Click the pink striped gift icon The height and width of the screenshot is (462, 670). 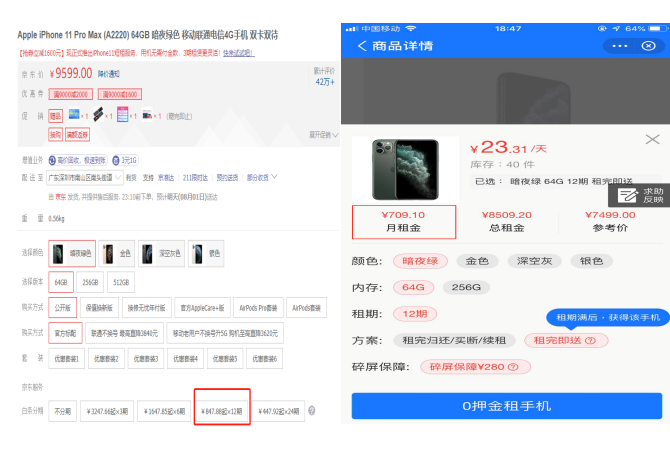point(123,114)
